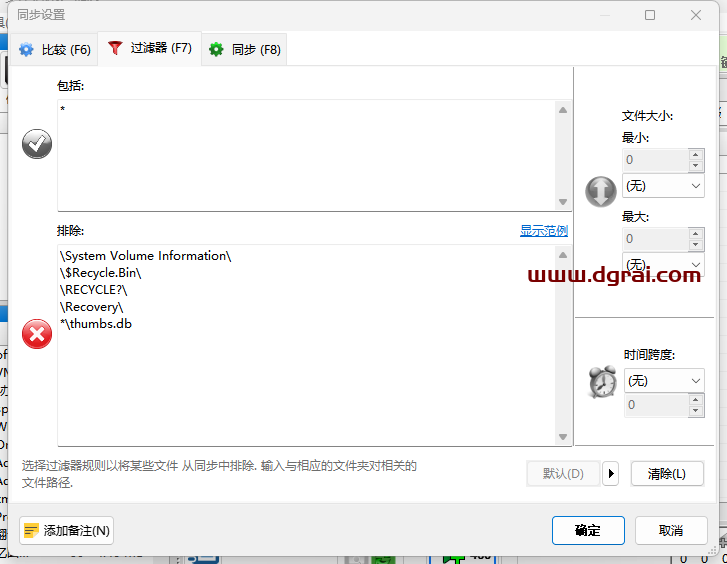Open the 显示范例 link
The width and height of the screenshot is (727, 564).
click(544, 231)
